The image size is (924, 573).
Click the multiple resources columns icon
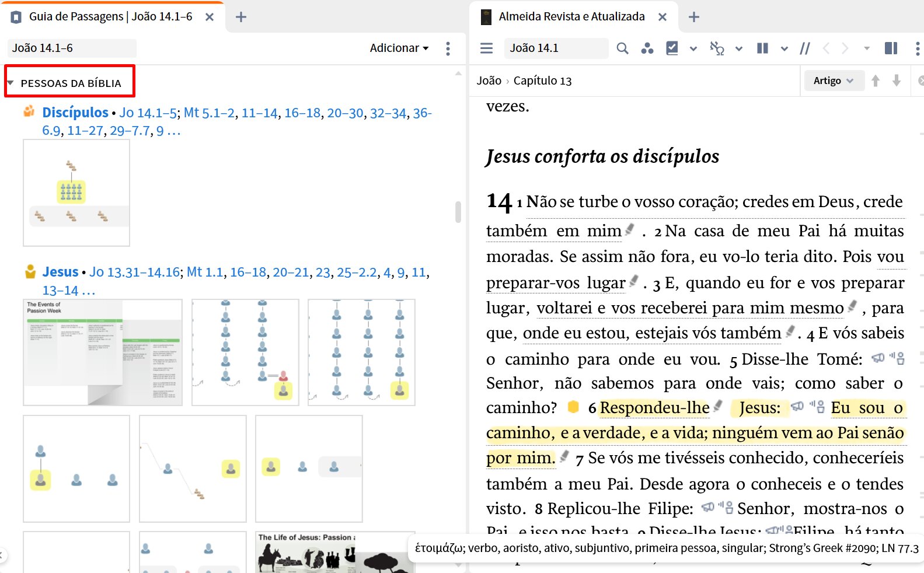click(x=762, y=48)
